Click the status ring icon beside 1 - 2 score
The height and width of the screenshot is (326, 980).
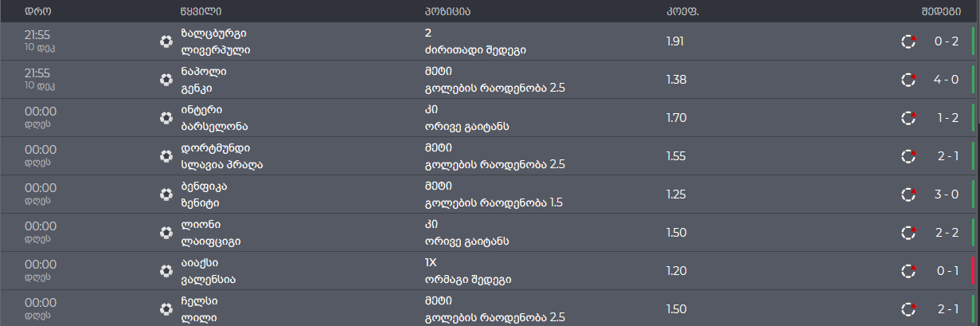click(x=908, y=118)
